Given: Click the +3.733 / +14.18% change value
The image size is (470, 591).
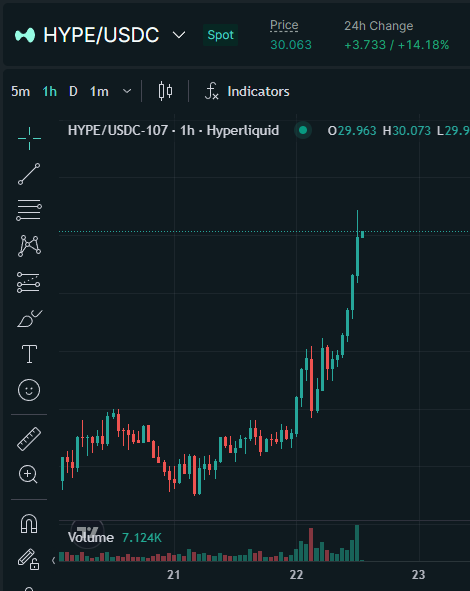Looking at the screenshot, I should pos(397,45).
